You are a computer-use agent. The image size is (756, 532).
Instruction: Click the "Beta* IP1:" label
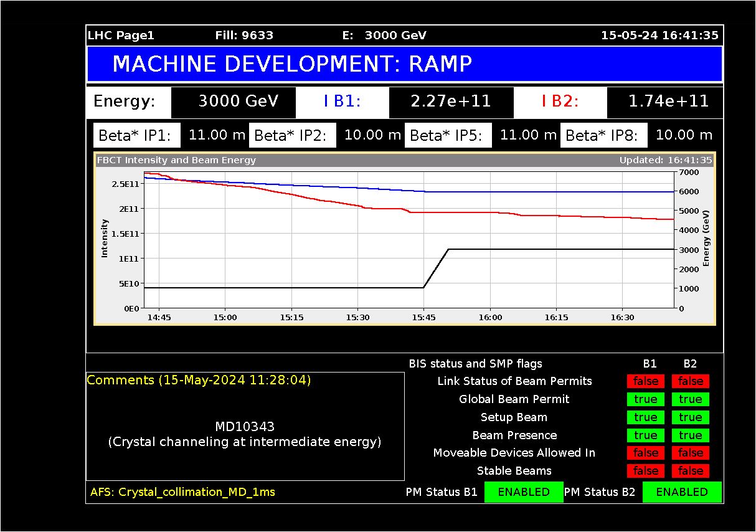[x=137, y=135]
